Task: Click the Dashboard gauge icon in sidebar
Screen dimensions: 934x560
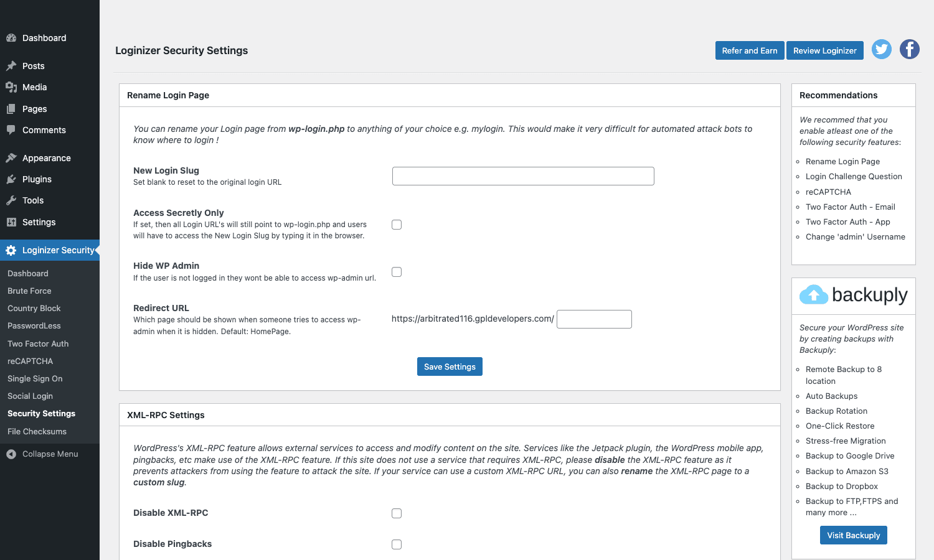Action: 11,38
